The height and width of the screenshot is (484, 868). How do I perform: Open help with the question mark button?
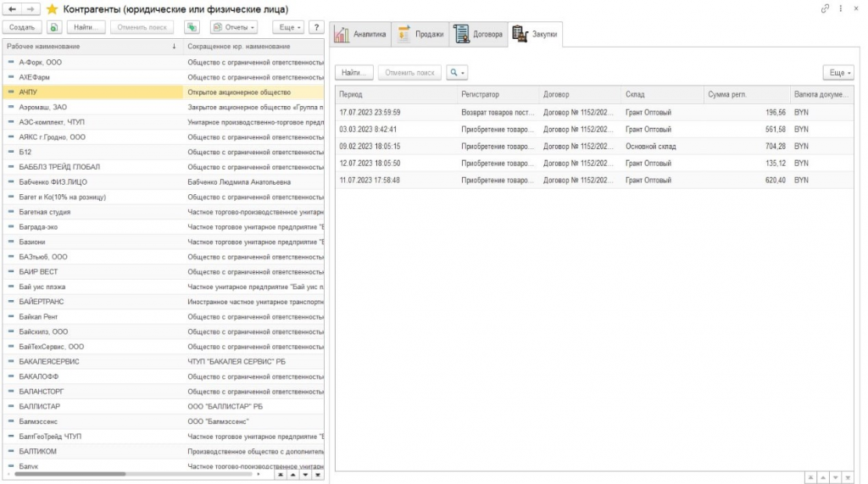tap(315, 27)
